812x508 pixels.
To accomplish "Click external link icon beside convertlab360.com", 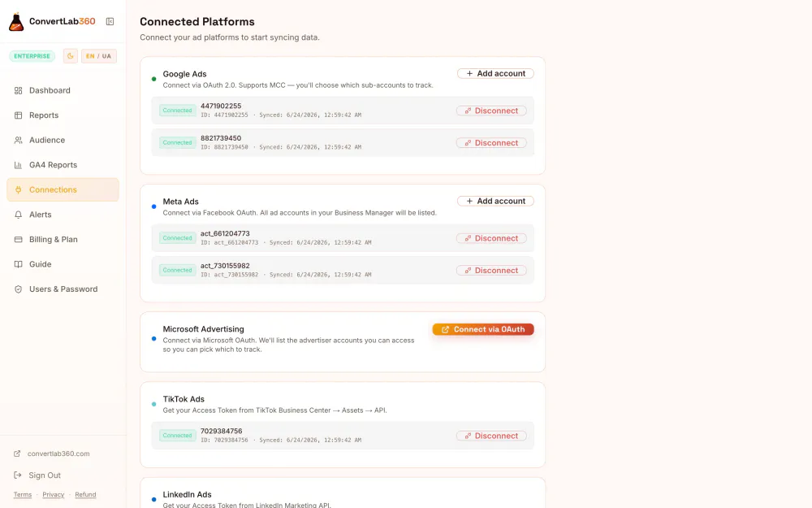I will [17, 454].
